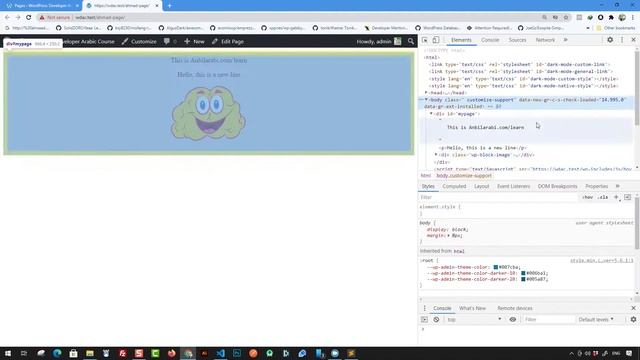
Task: Create a live expression eye icon
Action: (513, 320)
